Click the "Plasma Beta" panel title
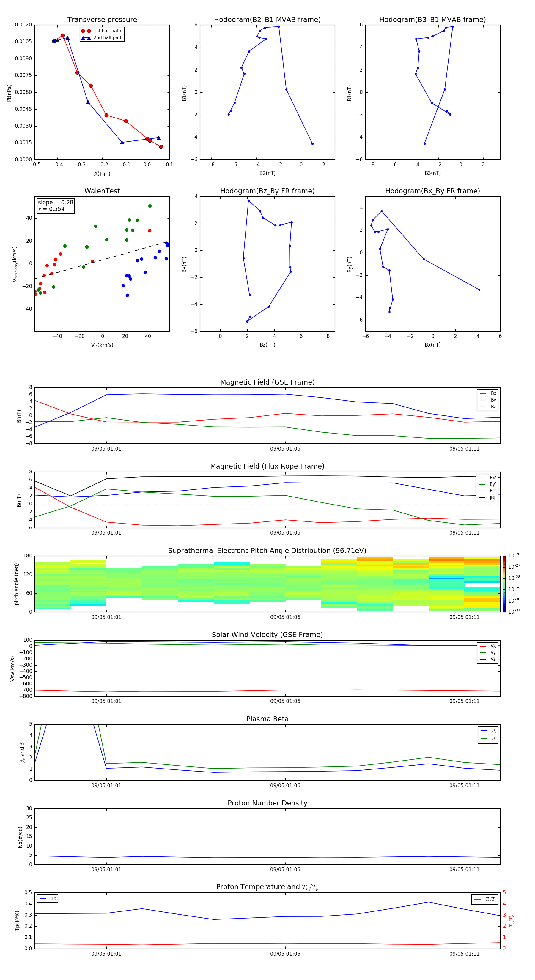The width and height of the screenshot is (535, 980). pos(267,719)
